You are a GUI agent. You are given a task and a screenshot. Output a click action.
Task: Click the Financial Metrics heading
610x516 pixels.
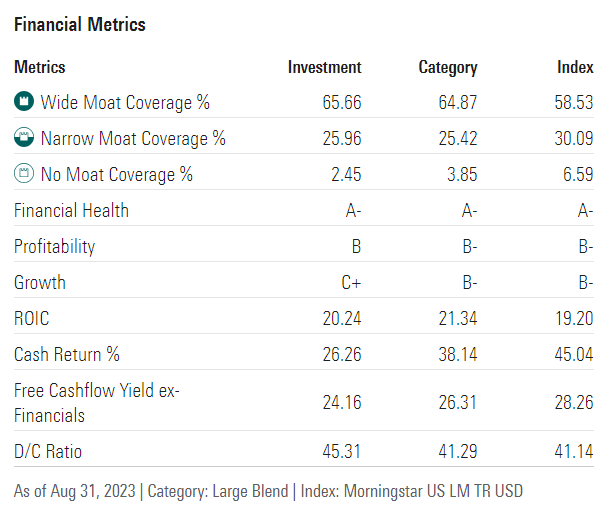pyautogui.click(x=79, y=25)
